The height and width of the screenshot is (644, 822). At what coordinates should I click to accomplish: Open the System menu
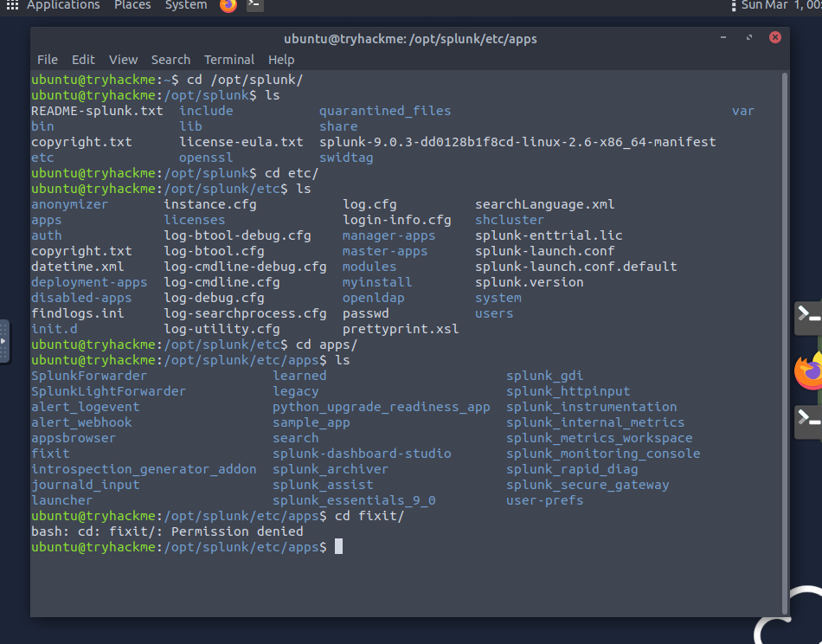click(186, 5)
